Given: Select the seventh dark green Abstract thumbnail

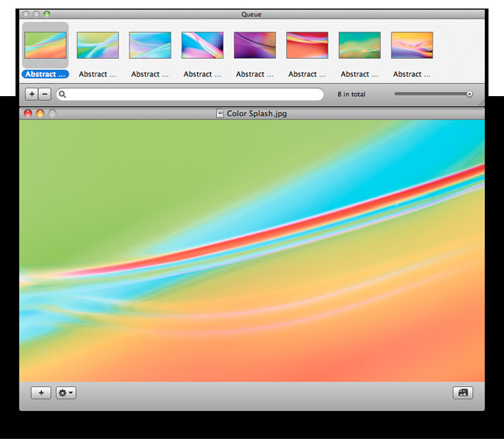Looking at the screenshot, I should click(360, 45).
